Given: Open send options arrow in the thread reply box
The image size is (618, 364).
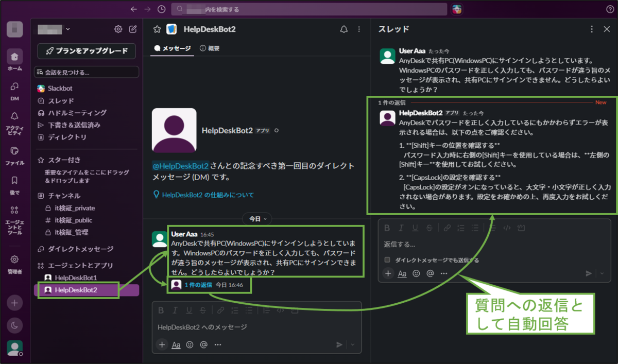Looking at the screenshot, I should coord(603,274).
